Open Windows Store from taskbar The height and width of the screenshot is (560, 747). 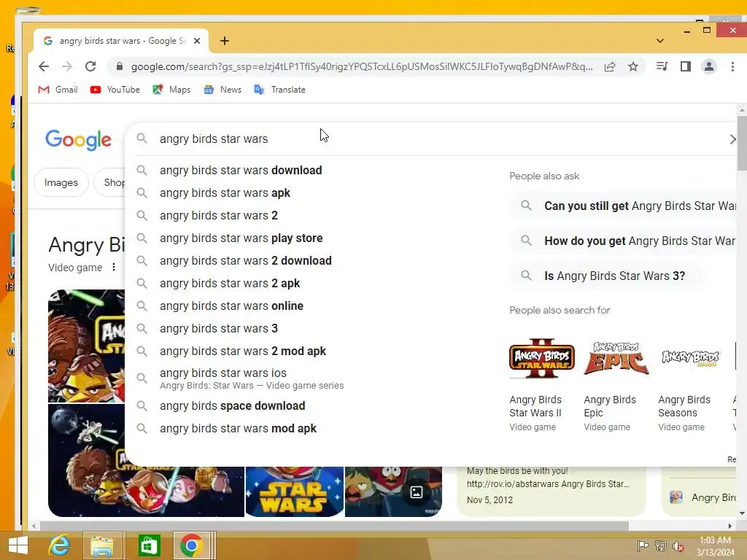click(x=149, y=545)
